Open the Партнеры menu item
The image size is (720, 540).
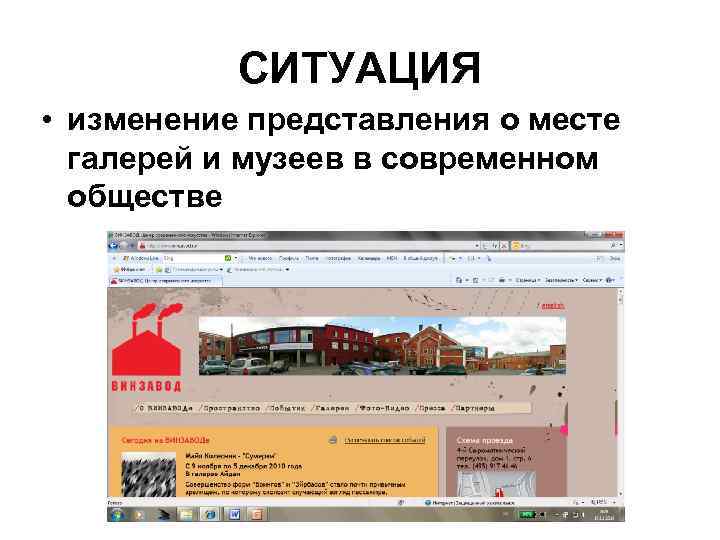(x=473, y=408)
